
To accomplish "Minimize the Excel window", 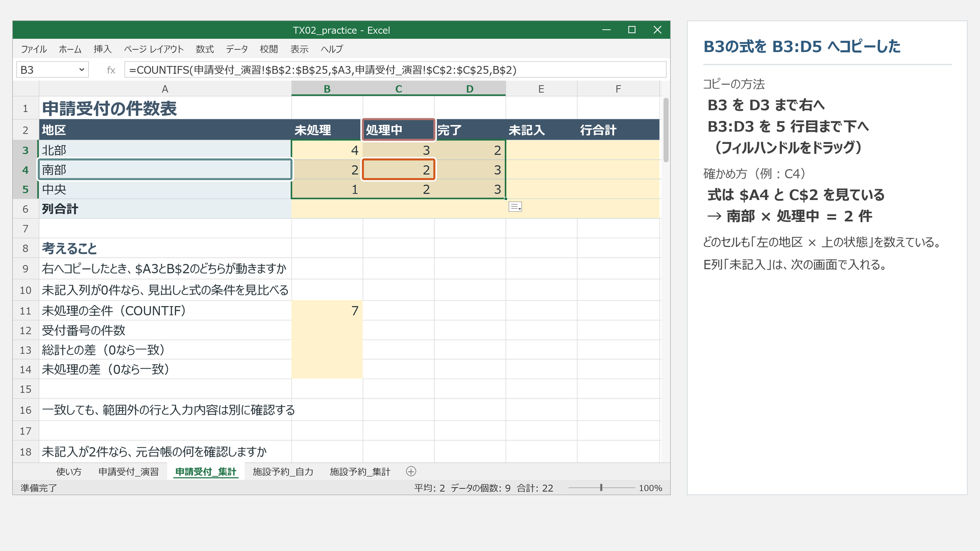I will [x=606, y=30].
